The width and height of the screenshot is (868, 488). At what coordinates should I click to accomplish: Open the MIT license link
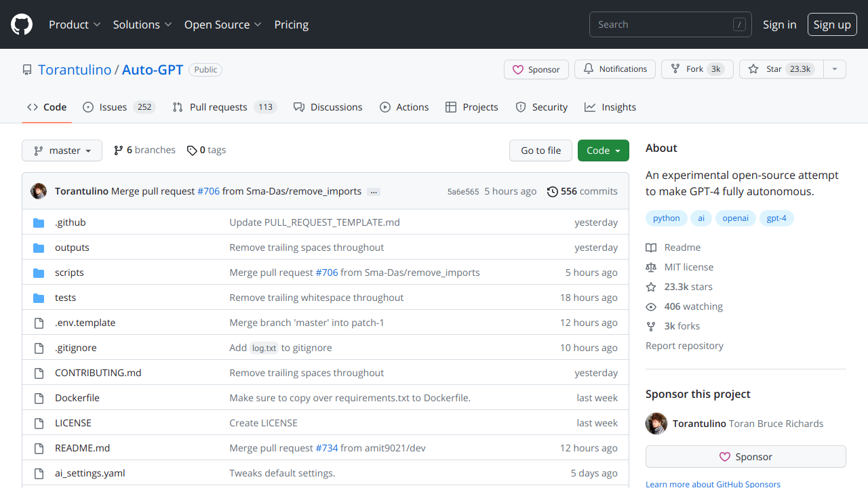click(679, 267)
